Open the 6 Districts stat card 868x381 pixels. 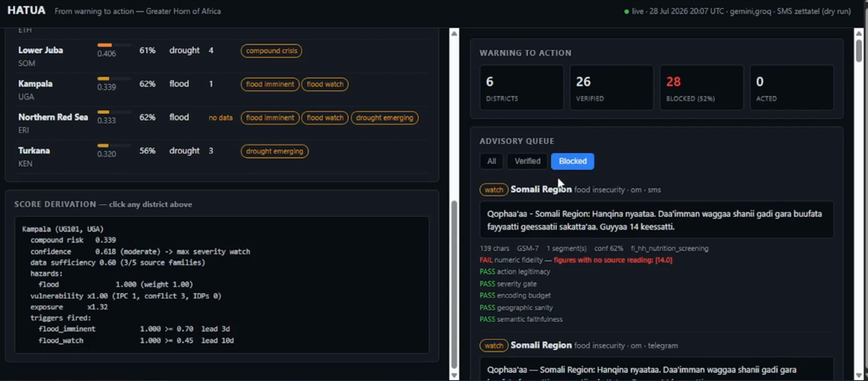pos(521,88)
